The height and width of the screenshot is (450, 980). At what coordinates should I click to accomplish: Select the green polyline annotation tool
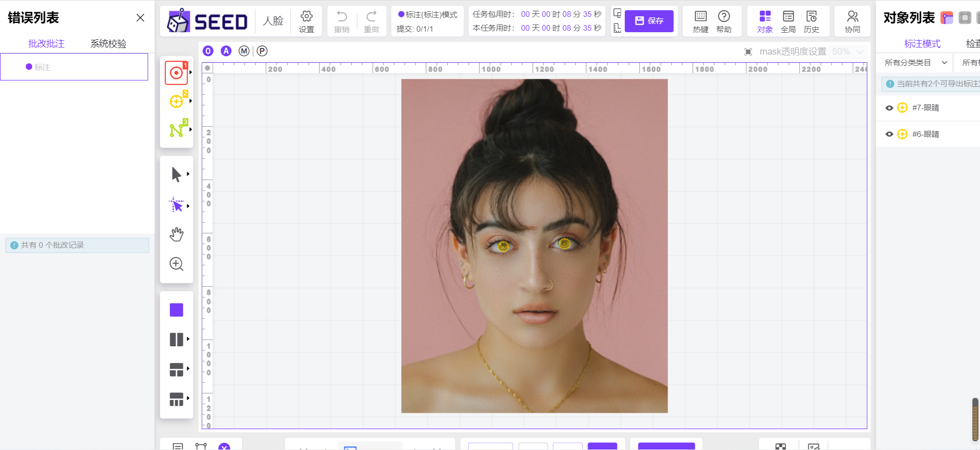[x=176, y=130]
